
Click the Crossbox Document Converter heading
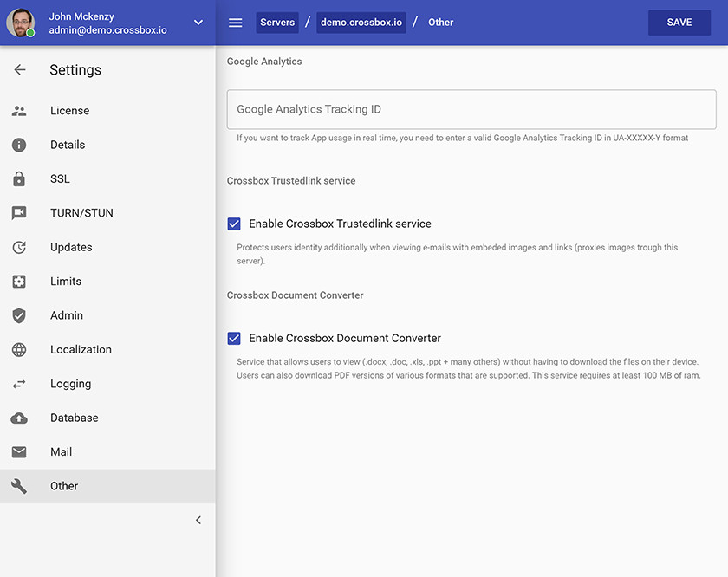tap(295, 295)
